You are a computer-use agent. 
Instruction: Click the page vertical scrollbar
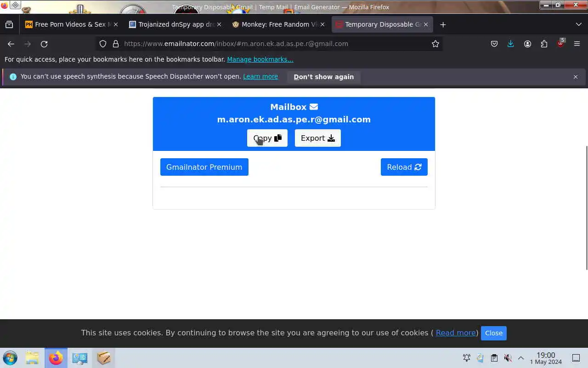pyautogui.click(x=586, y=208)
